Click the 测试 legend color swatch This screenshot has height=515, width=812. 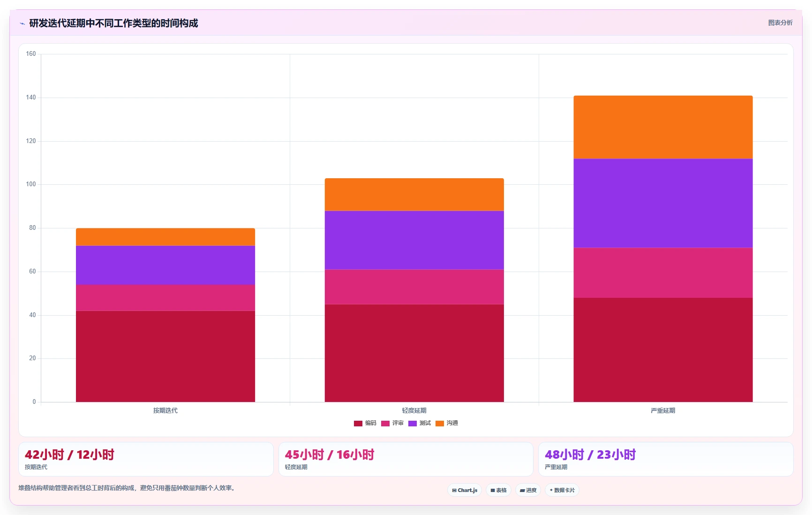point(413,424)
